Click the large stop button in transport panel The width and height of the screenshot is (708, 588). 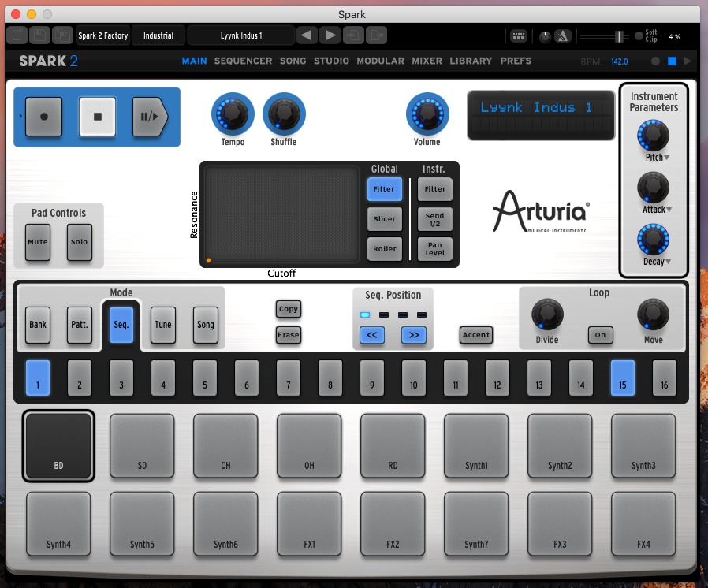click(x=98, y=117)
